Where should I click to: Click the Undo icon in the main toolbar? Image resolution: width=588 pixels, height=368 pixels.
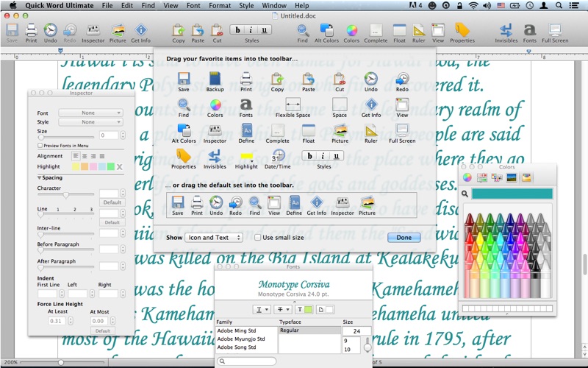pyautogui.click(x=50, y=30)
